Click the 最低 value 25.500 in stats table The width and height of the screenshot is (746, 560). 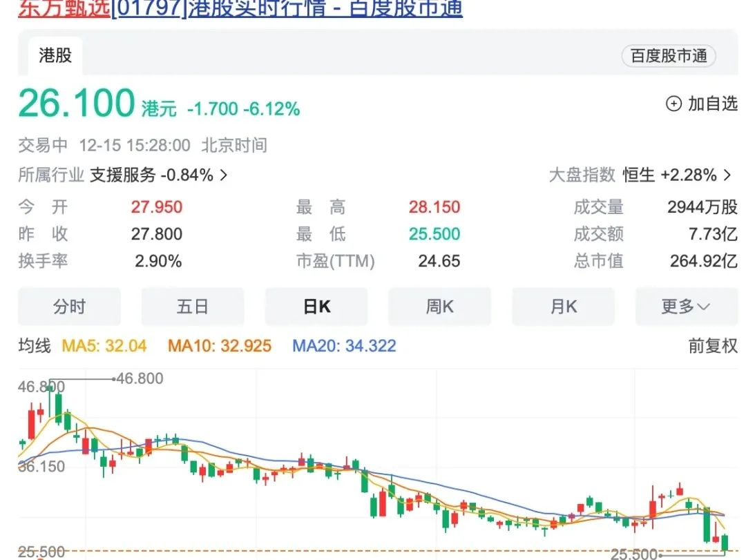click(434, 234)
